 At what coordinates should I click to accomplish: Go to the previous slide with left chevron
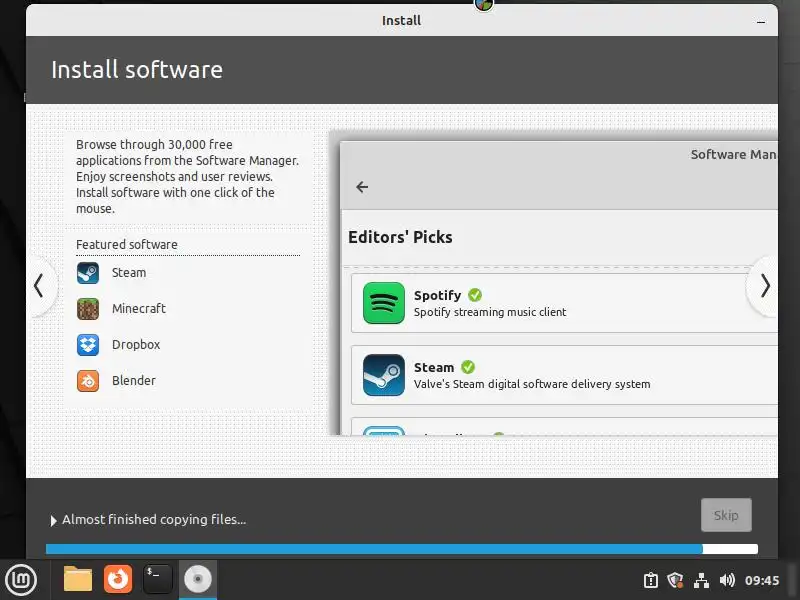coord(39,286)
